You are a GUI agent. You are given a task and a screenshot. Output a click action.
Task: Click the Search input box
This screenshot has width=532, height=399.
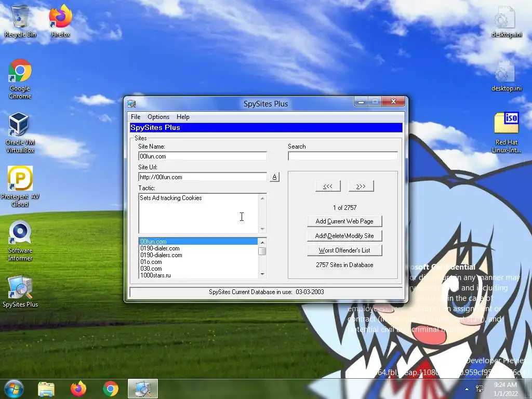point(343,156)
